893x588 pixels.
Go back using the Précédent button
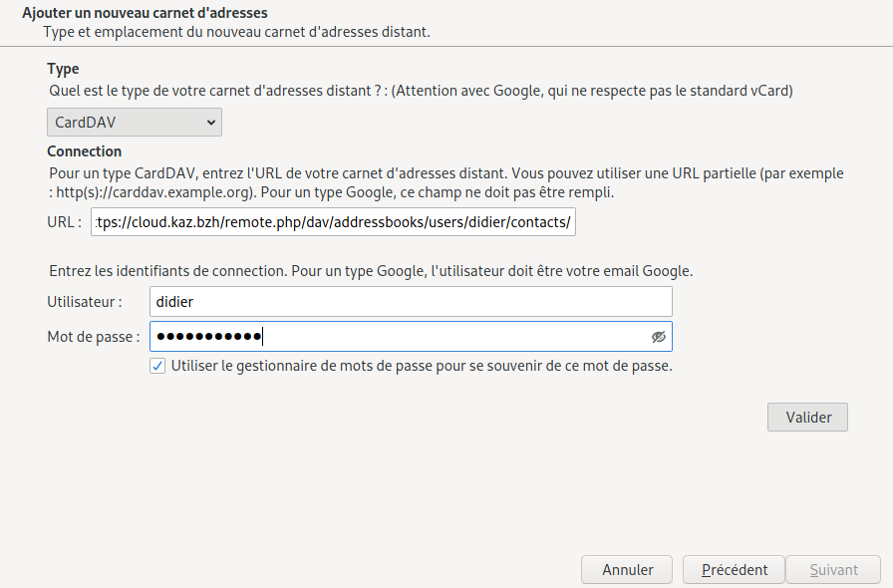(x=735, y=570)
